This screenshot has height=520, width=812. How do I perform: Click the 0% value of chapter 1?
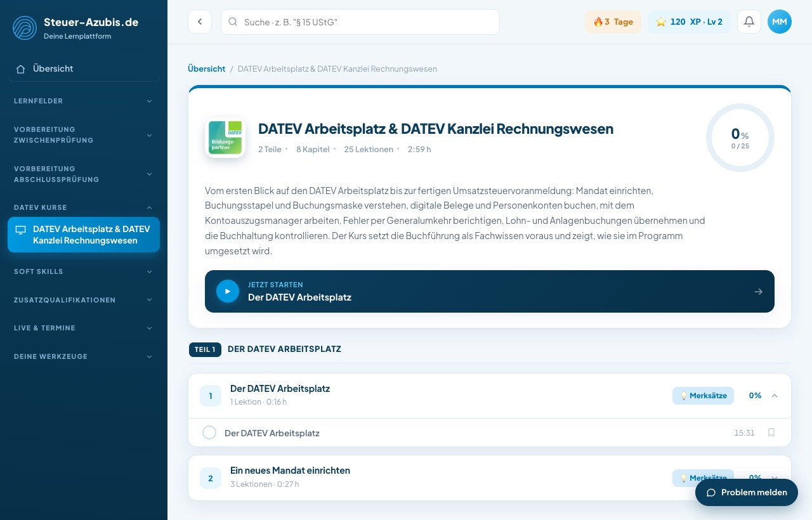pos(755,396)
